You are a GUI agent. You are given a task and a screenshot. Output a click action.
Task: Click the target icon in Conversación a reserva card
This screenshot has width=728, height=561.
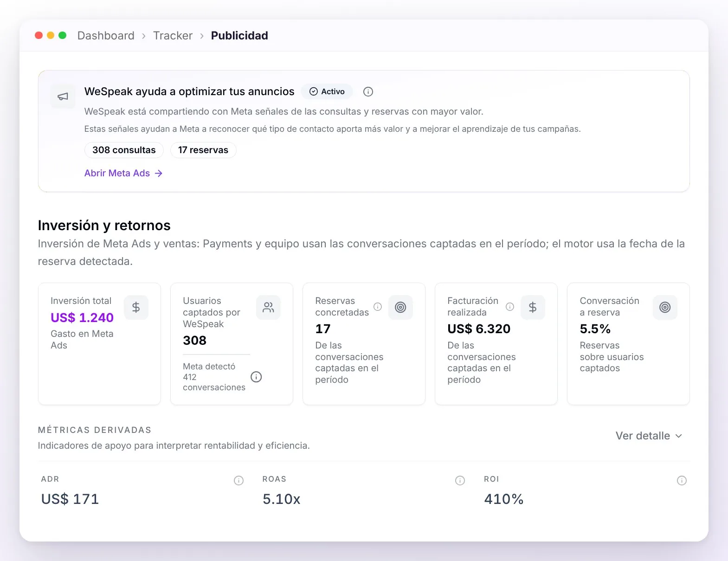(665, 307)
